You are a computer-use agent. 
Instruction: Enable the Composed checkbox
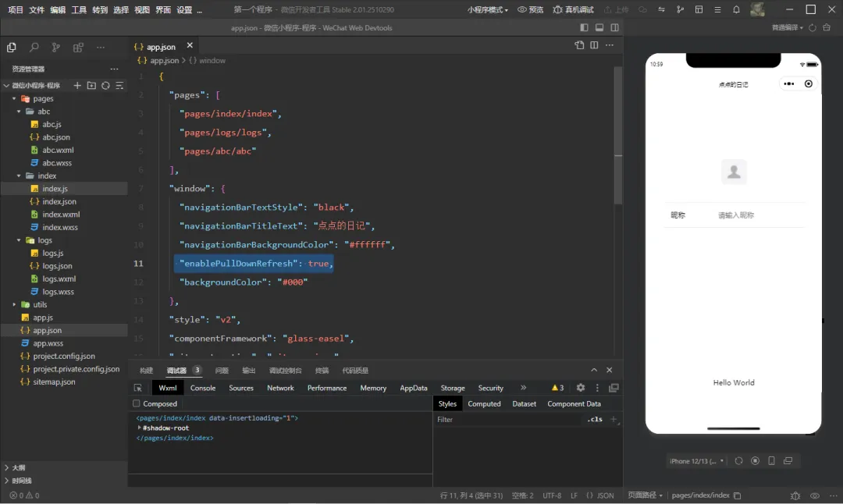point(137,403)
